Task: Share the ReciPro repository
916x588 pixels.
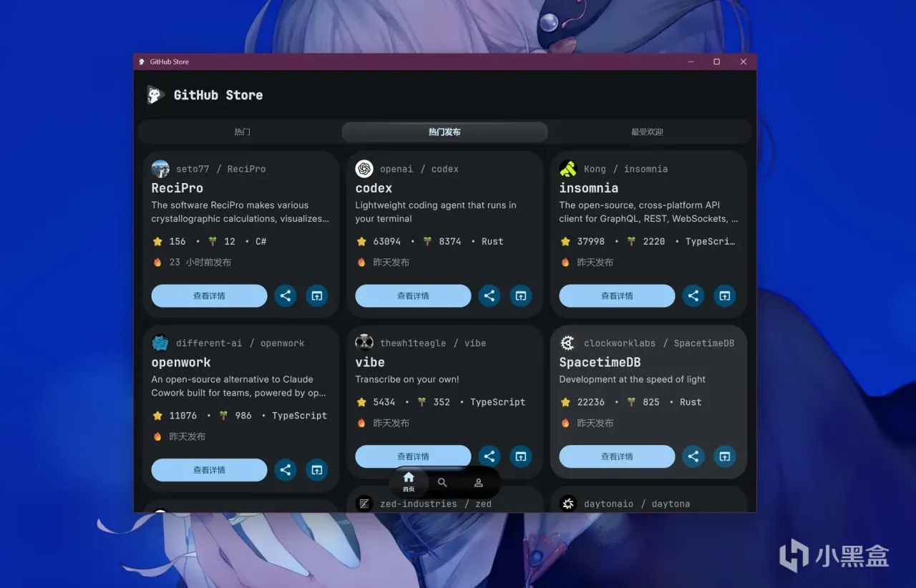Action: coord(286,295)
